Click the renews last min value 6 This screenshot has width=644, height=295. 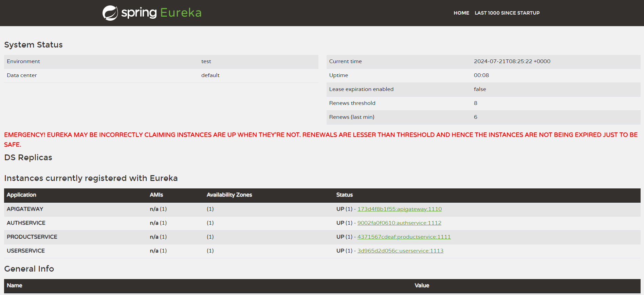click(x=476, y=117)
